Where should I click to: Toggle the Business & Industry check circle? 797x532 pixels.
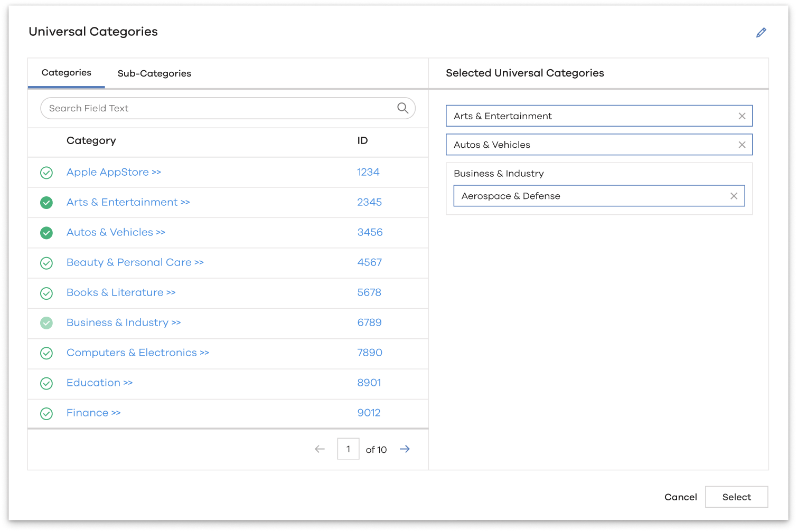click(46, 323)
